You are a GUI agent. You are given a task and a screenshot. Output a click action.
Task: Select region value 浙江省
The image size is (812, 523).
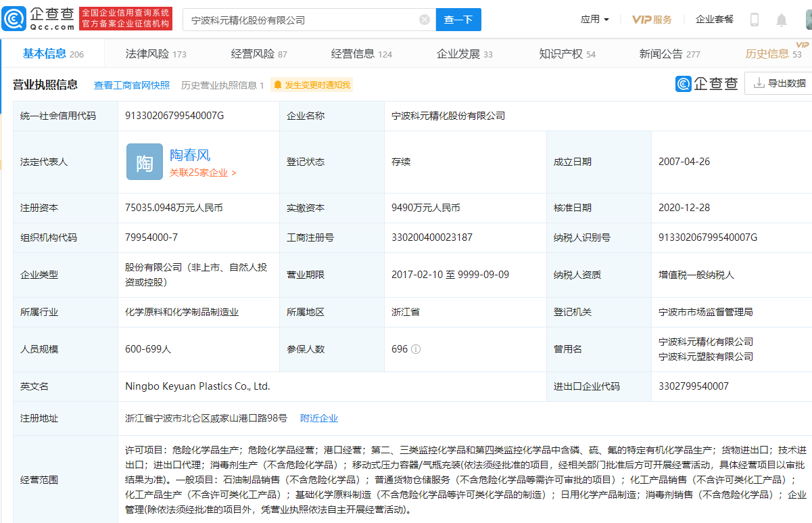406,312
